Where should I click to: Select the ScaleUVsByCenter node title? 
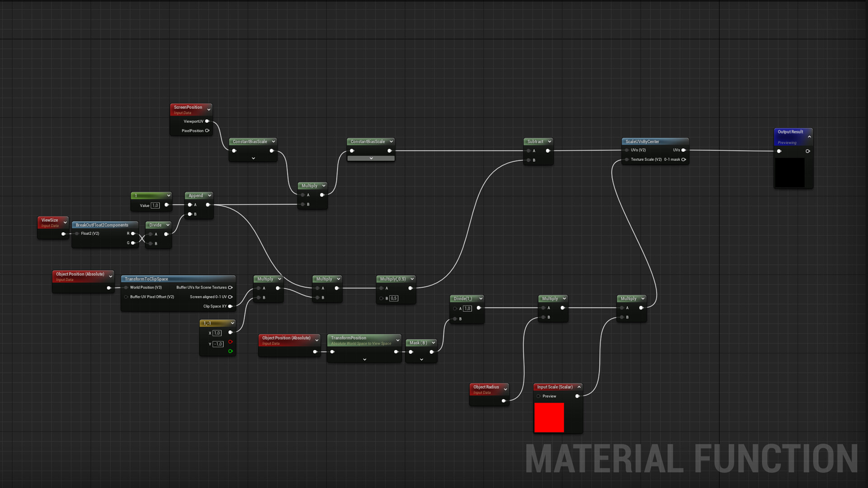(x=642, y=142)
